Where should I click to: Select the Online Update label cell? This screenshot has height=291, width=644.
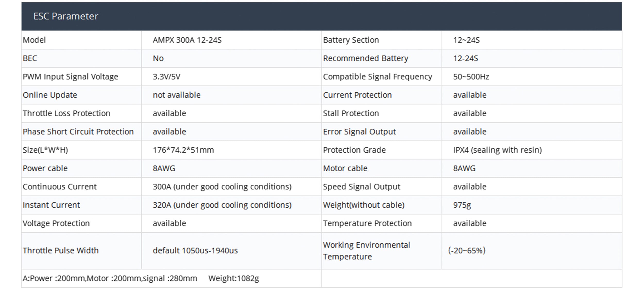pyautogui.click(x=50, y=95)
